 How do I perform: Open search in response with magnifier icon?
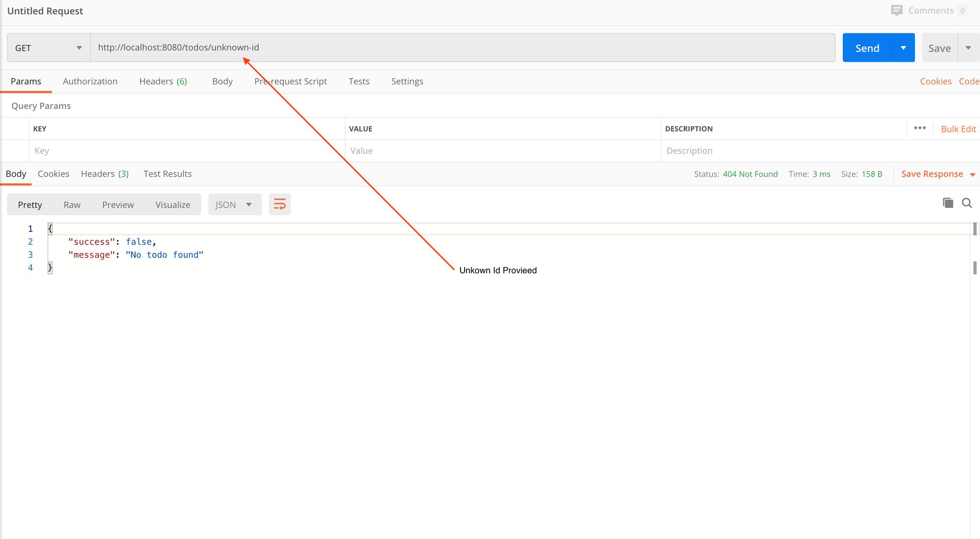967,203
